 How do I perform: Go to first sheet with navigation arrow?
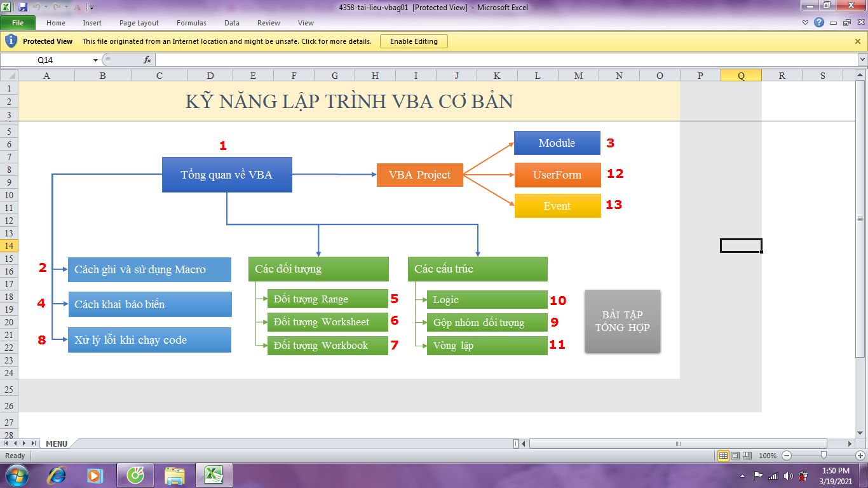[x=6, y=444]
